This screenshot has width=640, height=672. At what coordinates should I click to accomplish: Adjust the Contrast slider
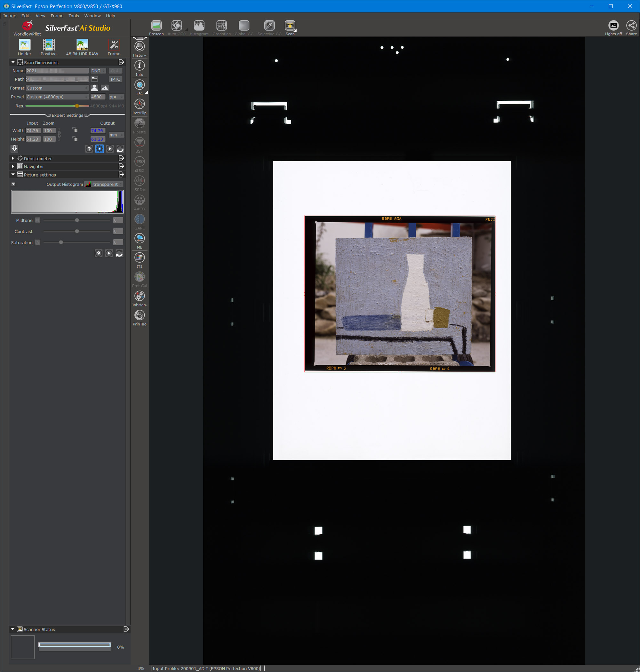click(77, 231)
